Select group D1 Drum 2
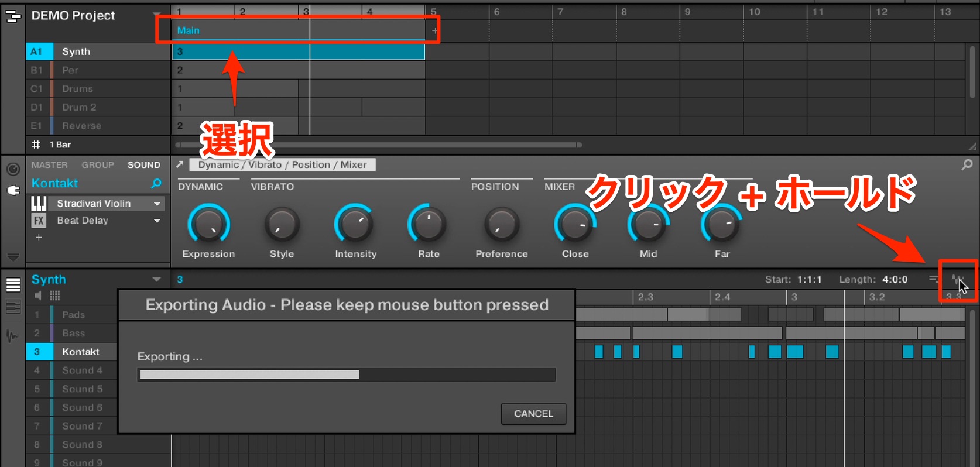This screenshot has width=980, height=467. pos(98,107)
